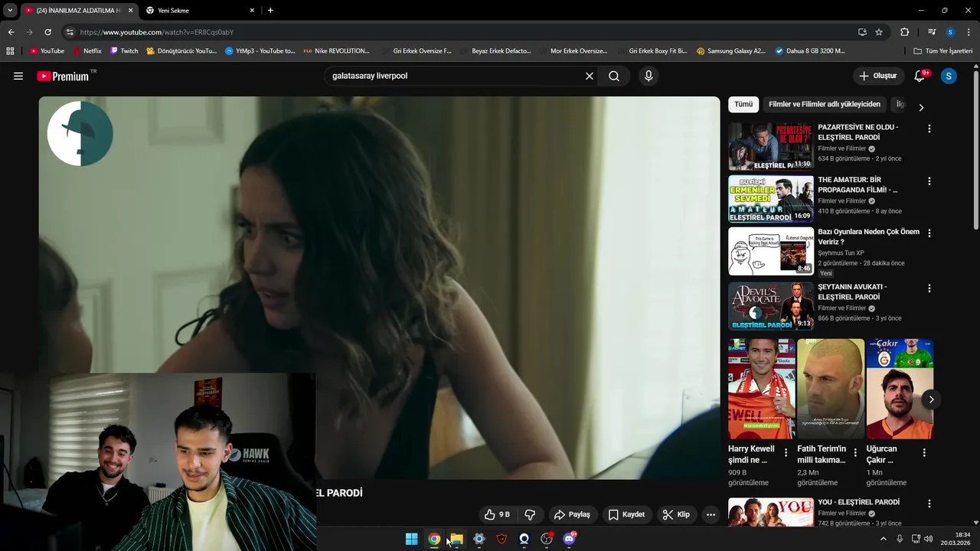
Task: Show next filter chips with arrow
Action: [921, 107]
